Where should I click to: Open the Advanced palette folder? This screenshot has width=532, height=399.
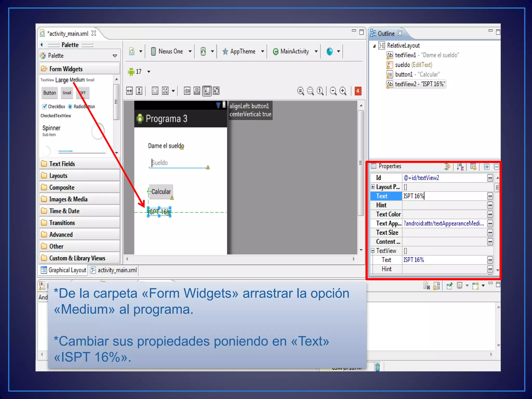pyautogui.click(x=79, y=235)
